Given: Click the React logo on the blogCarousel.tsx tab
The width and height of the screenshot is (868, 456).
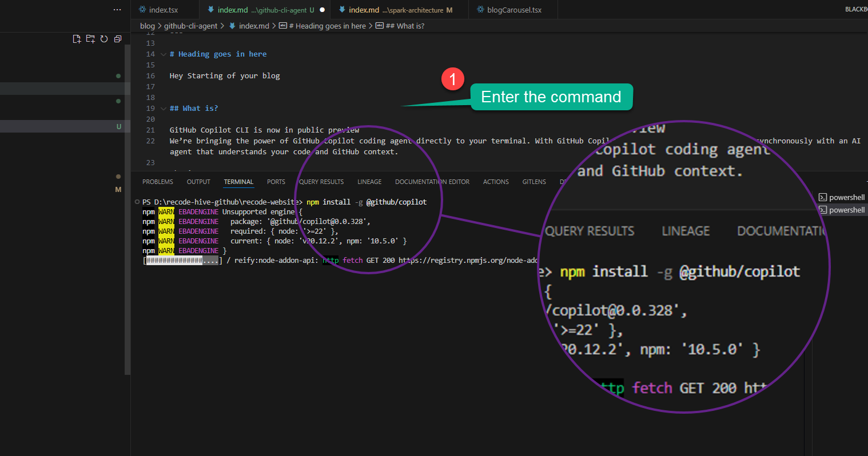Looking at the screenshot, I should 480,9.
